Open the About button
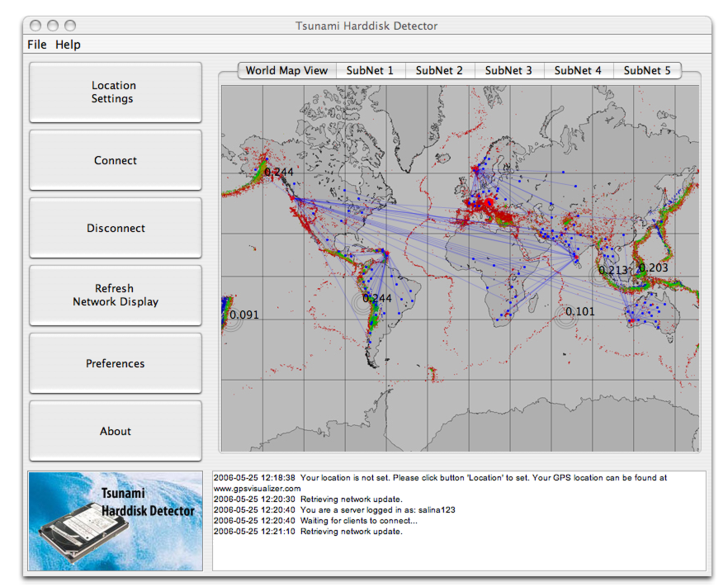Viewport: 728px width, 587px height. pos(115,431)
